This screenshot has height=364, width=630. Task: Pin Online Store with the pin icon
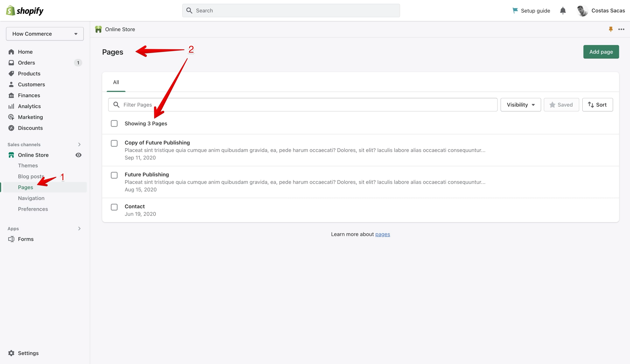pyautogui.click(x=611, y=29)
